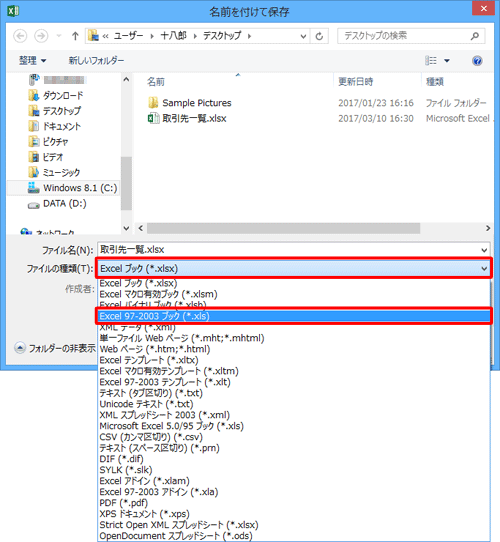This screenshot has width=500, height=542.
Task: Open the 整理 menu
Action: (33, 60)
